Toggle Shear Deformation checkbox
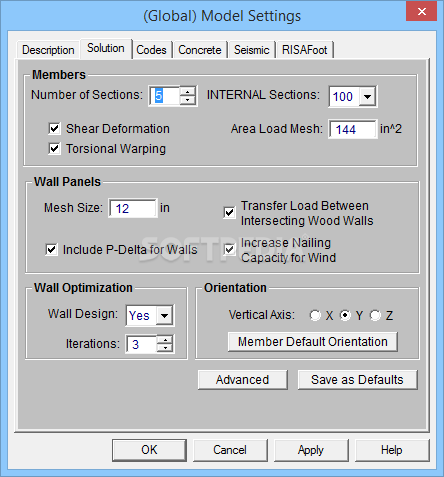The image size is (444, 477). pos(54,129)
